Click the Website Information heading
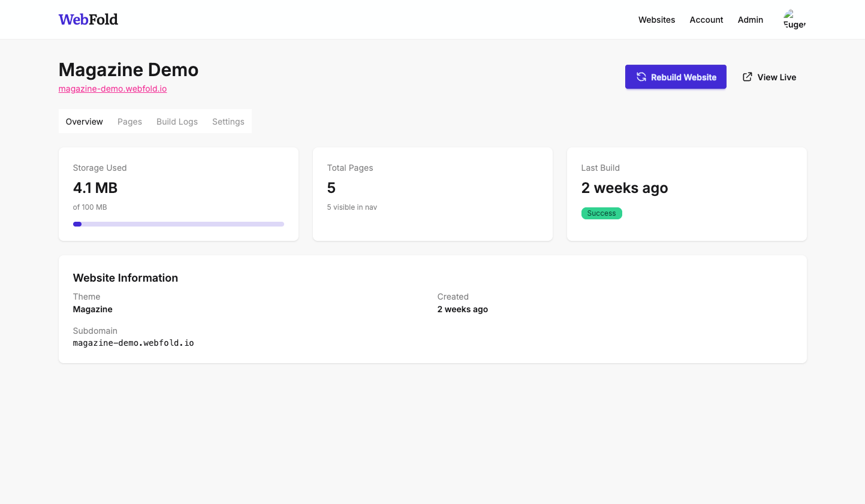This screenshot has width=865, height=504. point(125,277)
